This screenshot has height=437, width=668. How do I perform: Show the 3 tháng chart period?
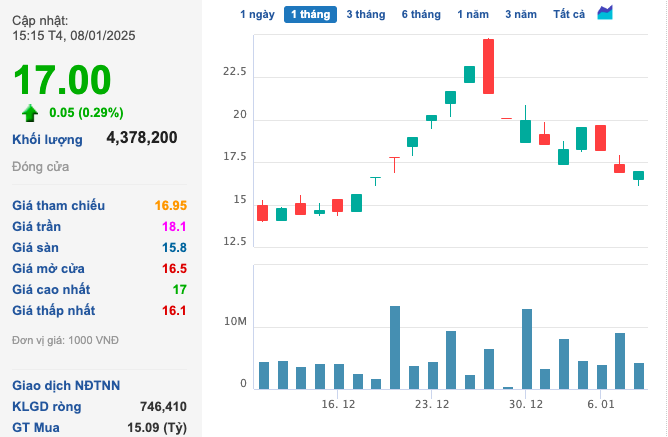(365, 14)
